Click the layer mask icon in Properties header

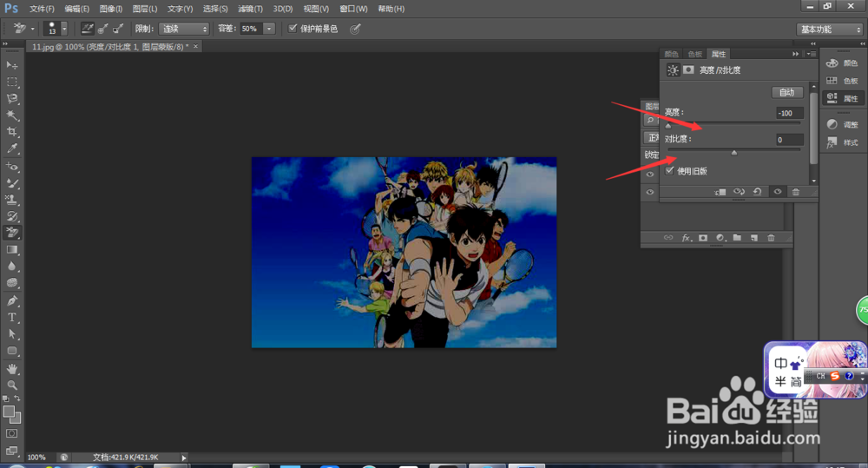pos(688,69)
